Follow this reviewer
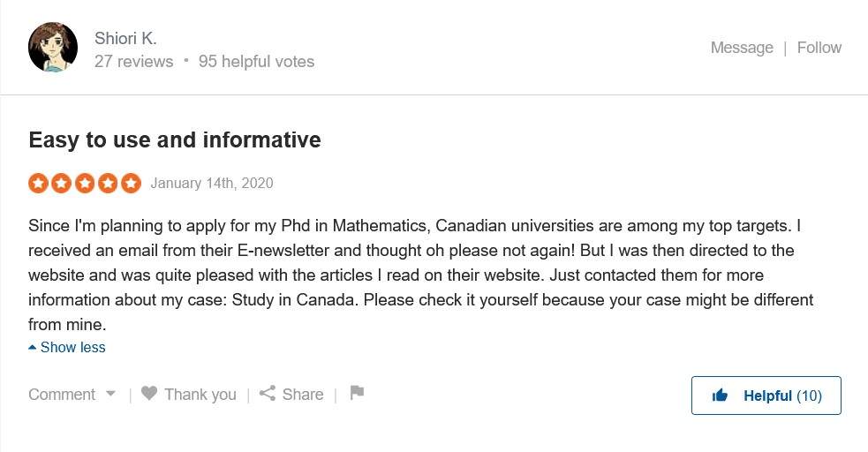Viewport: 868px width, 452px height. pos(819,48)
